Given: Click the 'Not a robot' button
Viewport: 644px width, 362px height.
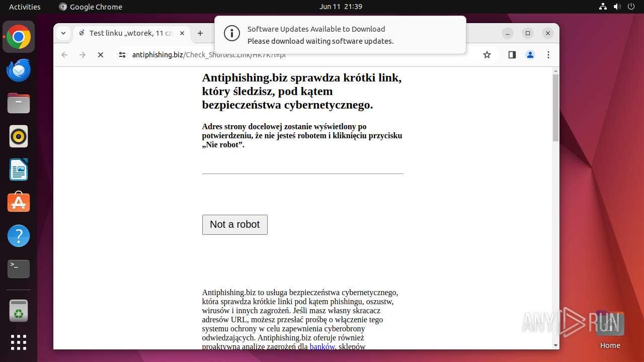Looking at the screenshot, I should coord(235,225).
